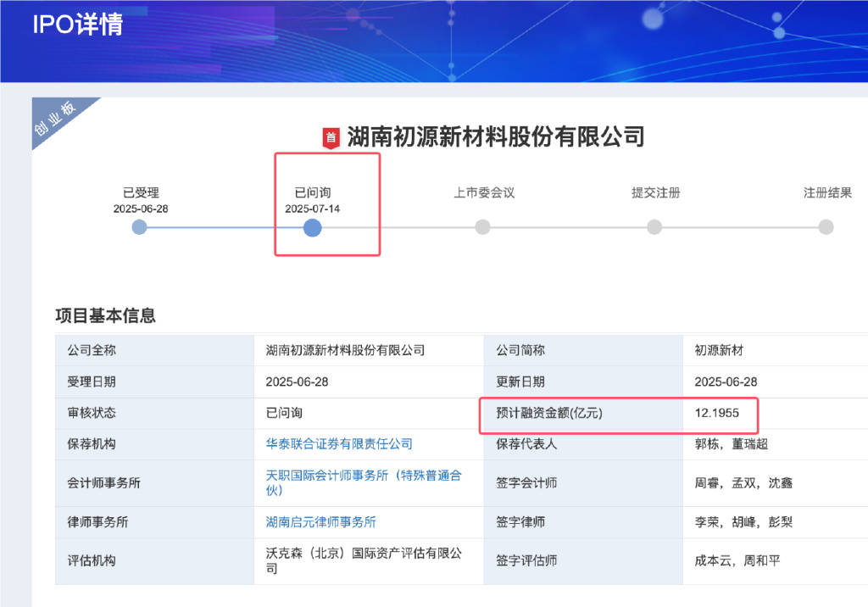The height and width of the screenshot is (607, 868).
Task: Click the 签字评估师 names 成本云，周和平
Action: click(737, 560)
